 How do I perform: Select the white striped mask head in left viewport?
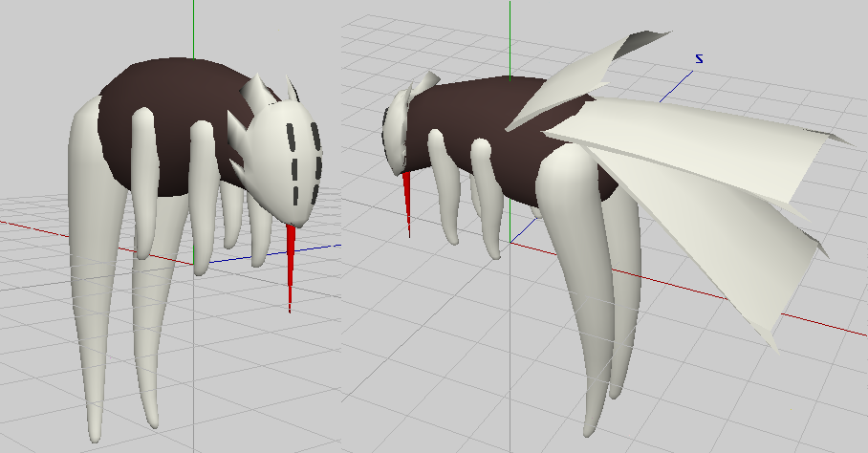pyautogui.click(x=285, y=162)
